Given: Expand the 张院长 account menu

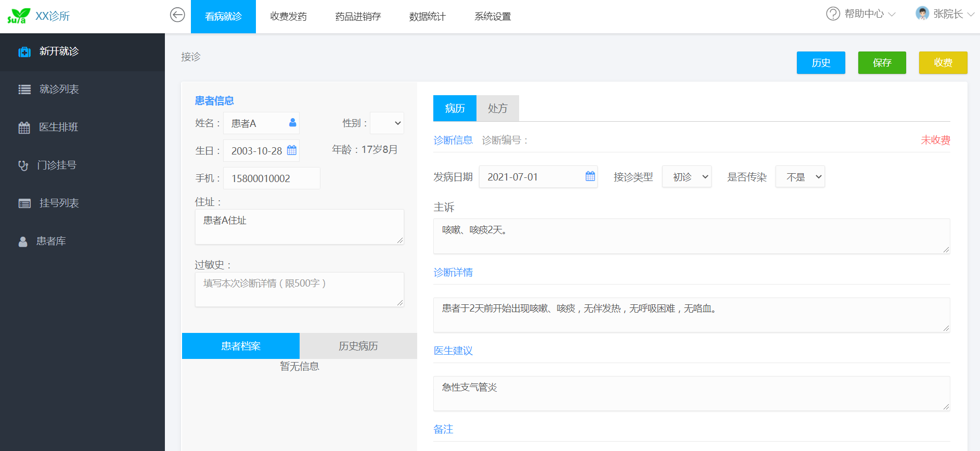Looking at the screenshot, I should coord(945,14).
